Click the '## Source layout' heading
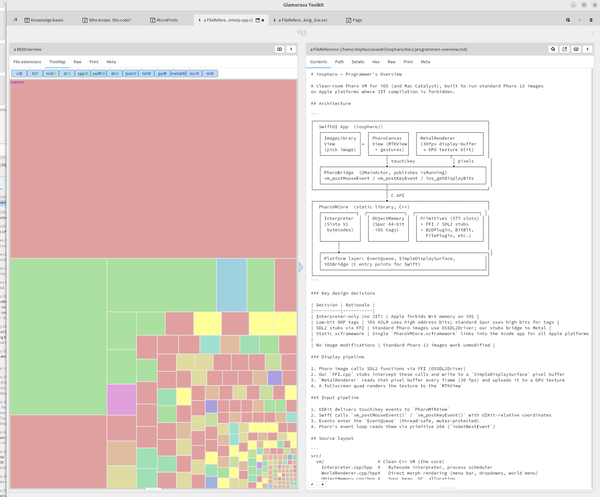The width and height of the screenshot is (600, 497). (x=332, y=438)
